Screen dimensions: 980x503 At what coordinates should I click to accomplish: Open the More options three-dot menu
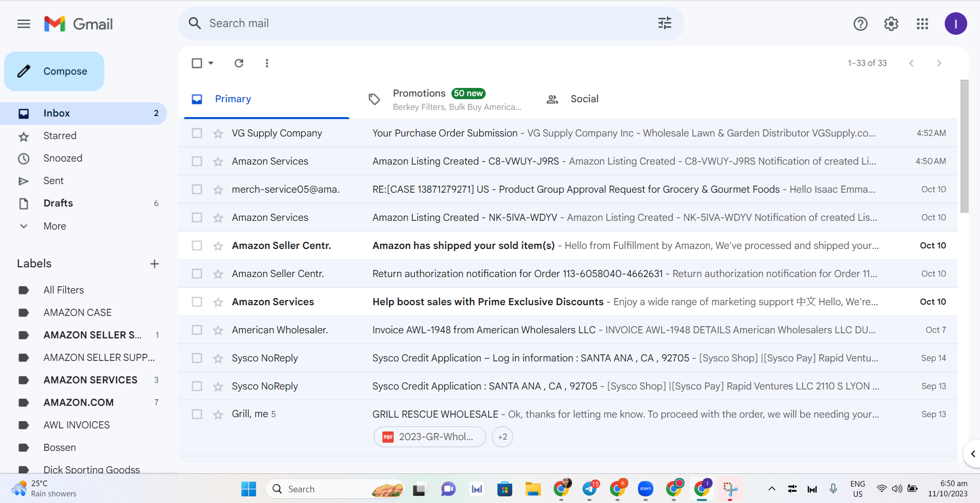[x=267, y=63]
